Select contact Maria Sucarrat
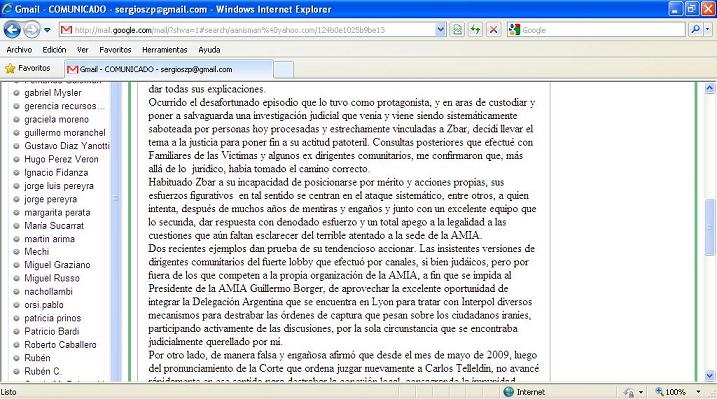 tap(54, 225)
